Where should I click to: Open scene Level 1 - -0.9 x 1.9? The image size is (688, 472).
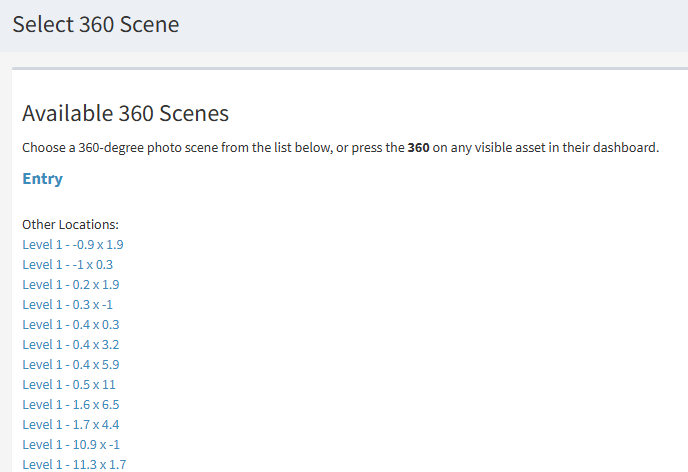click(72, 244)
